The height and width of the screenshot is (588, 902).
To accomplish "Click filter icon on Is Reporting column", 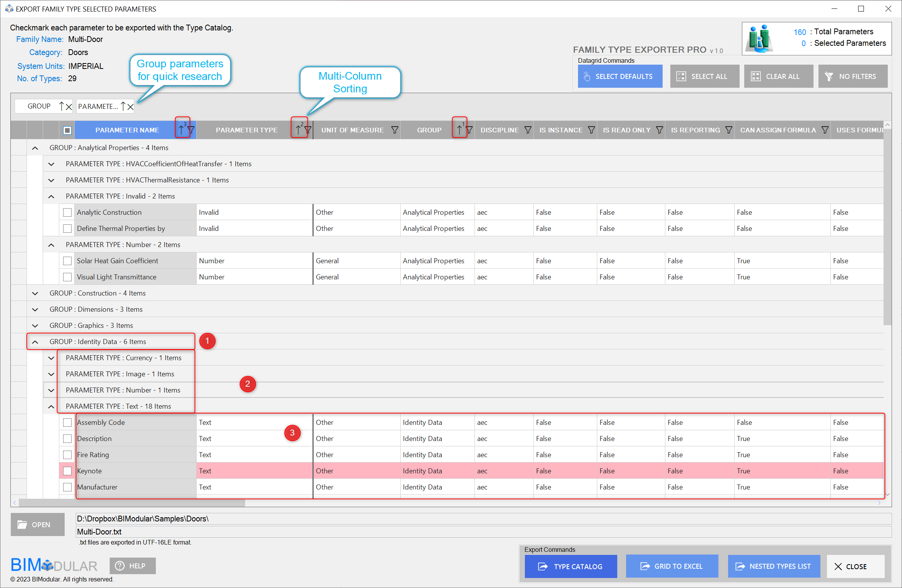I will tap(728, 130).
